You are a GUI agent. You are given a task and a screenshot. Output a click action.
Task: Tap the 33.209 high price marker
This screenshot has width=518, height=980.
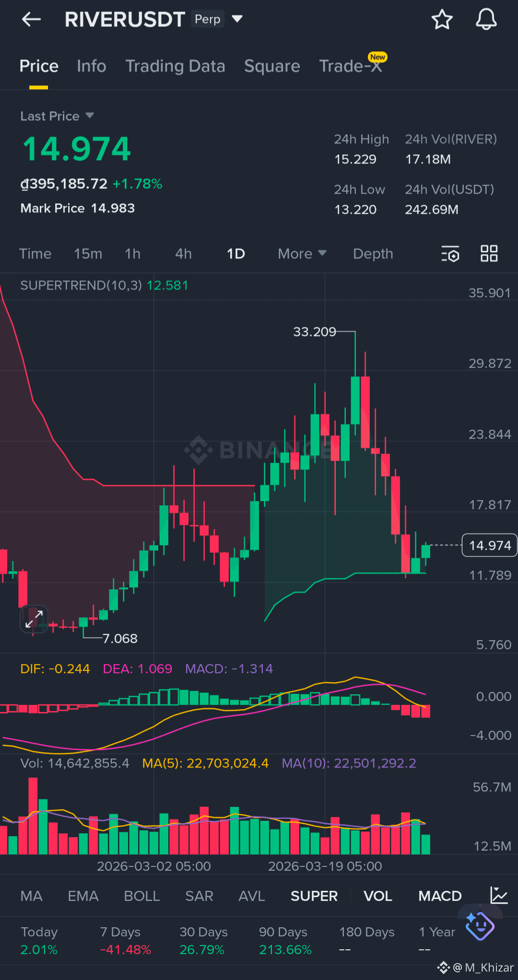[315, 331]
